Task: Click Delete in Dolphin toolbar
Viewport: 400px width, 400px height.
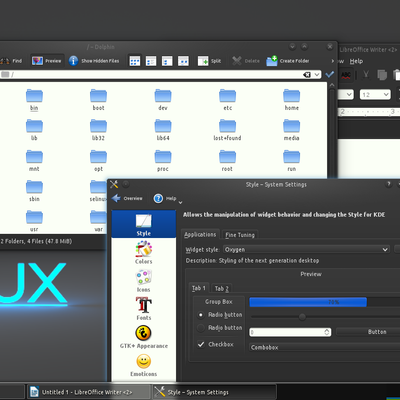Action: [x=246, y=61]
